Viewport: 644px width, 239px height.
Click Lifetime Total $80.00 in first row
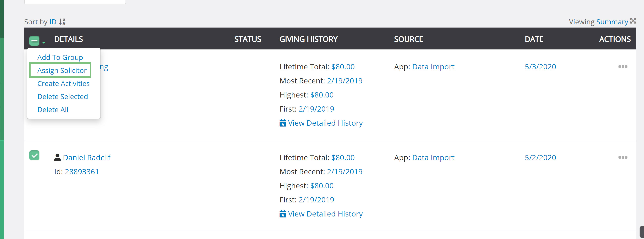point(343,67)
